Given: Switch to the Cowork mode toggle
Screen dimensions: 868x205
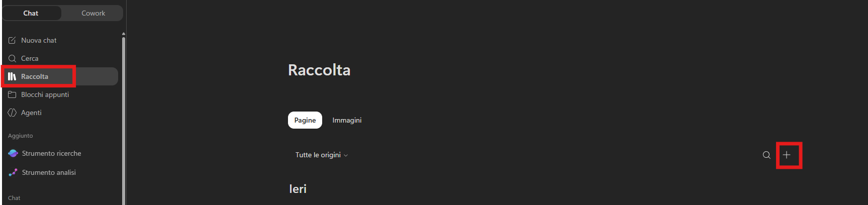Looking at the screenshot, I should [93, 13].
